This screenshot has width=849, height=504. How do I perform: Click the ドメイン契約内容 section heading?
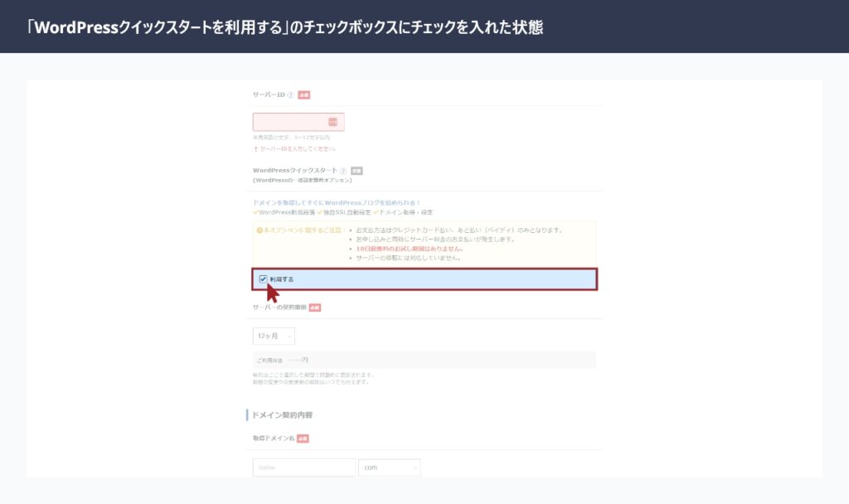click(282, 415)
